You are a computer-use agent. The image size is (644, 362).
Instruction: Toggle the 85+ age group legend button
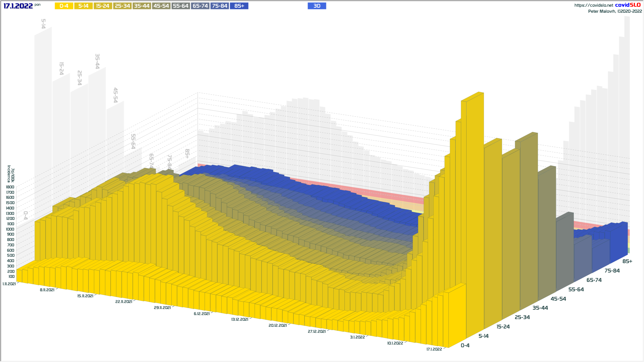coord(239,6)
